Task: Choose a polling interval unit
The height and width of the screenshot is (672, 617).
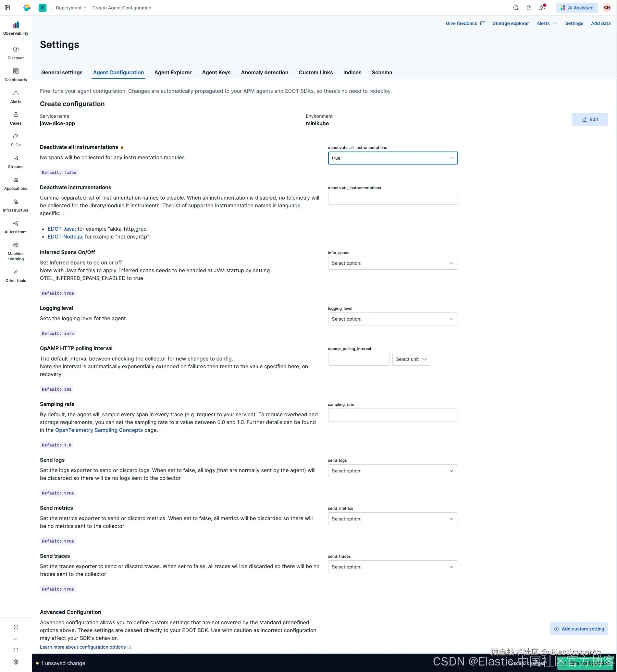Action: coord(411,359)
